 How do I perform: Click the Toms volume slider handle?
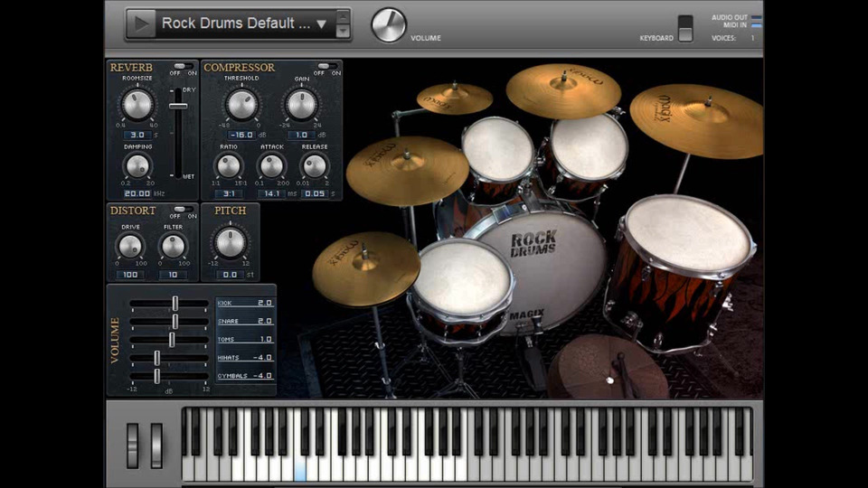(x=172, y=340)
